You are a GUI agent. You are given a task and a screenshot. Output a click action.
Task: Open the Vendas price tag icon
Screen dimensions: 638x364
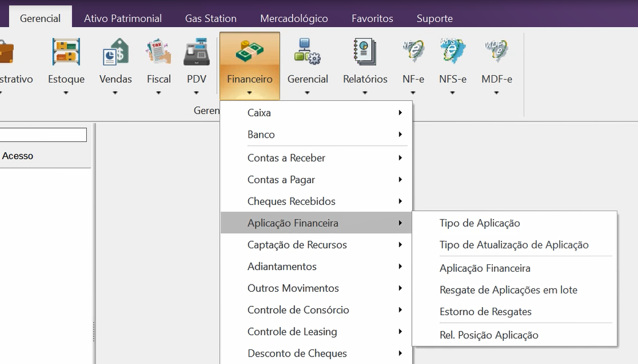tap(115, 52)
